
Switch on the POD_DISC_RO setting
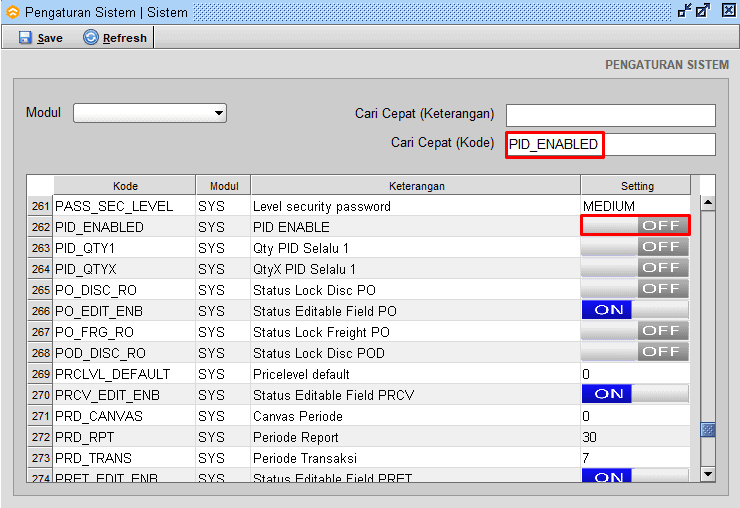tap(635, 353)
